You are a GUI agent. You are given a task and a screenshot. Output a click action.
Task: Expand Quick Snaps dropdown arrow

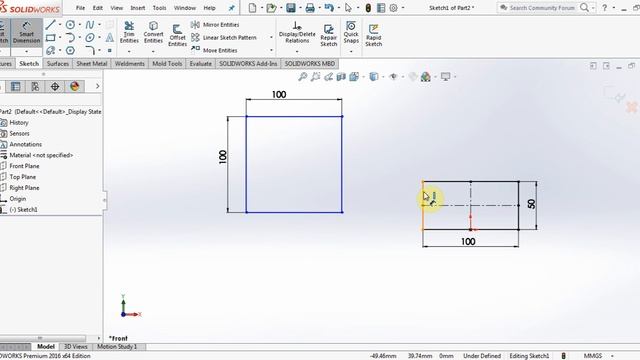[351, 51]
